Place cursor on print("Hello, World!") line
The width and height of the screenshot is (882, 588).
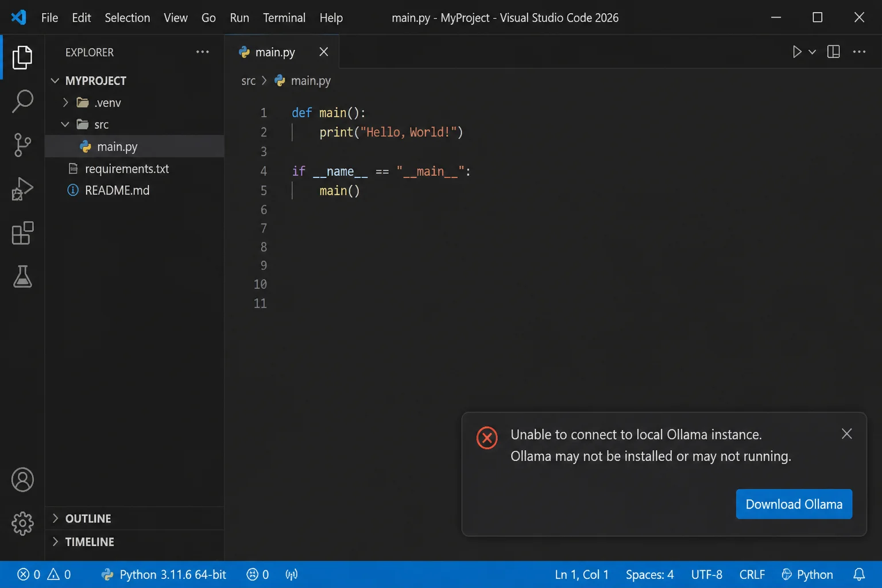point(391,132)
